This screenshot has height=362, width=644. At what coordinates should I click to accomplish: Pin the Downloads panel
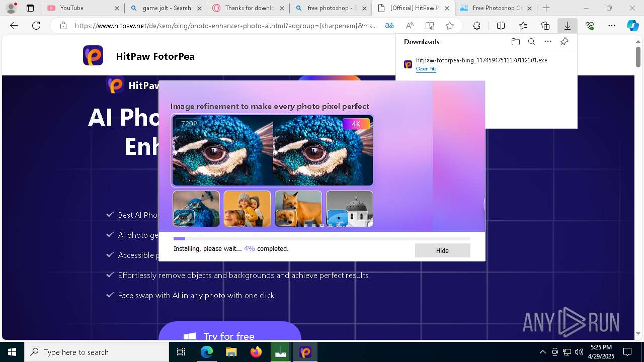564,42
